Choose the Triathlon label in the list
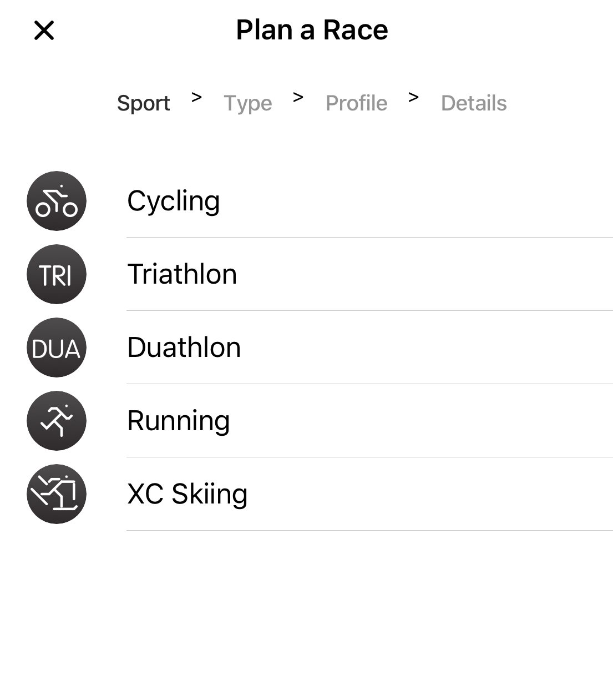 (x=182, y=274)
